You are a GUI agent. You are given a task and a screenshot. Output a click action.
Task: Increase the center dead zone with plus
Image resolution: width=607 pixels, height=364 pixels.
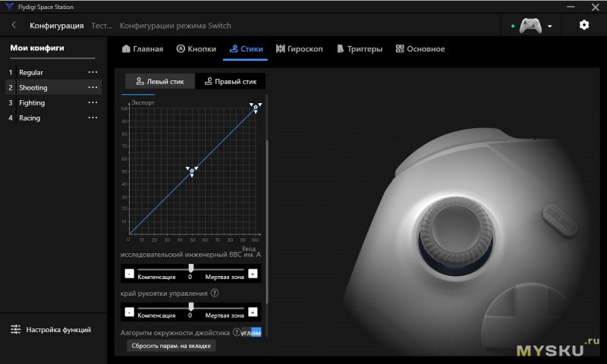pyautogui.click(x=253, y=274)
